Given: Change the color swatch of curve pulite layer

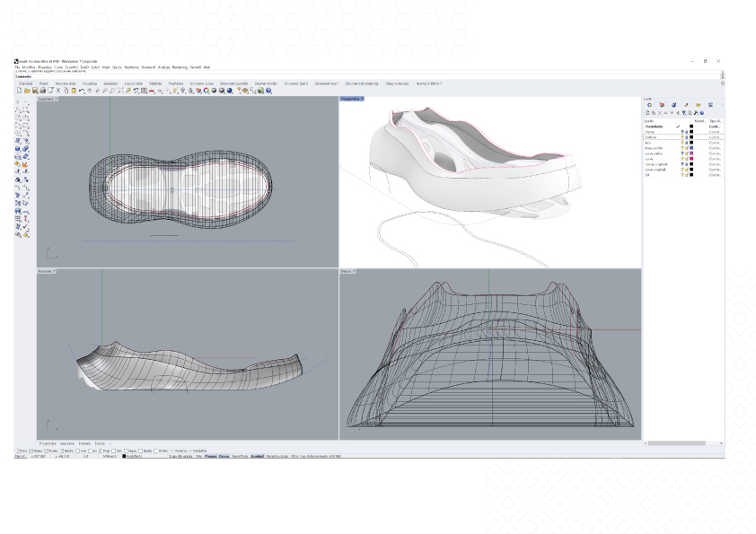Looking at the screenshot, I should tap(691, 153).
